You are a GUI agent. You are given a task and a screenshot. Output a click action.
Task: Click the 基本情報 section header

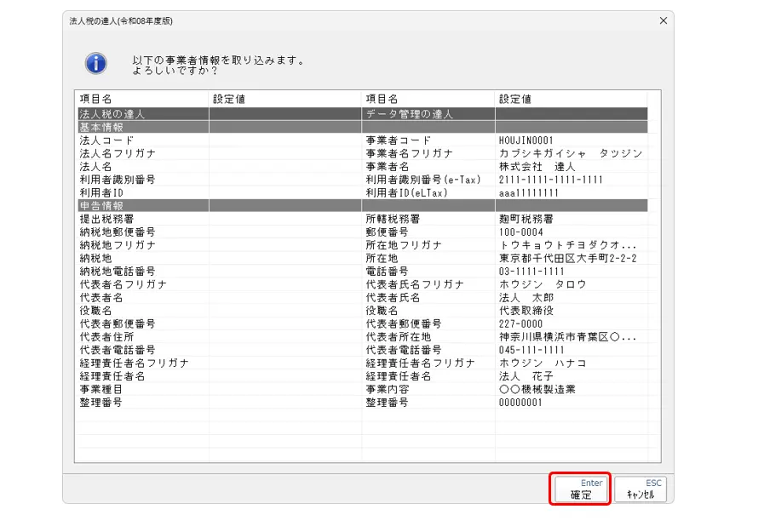click(101, 127)
